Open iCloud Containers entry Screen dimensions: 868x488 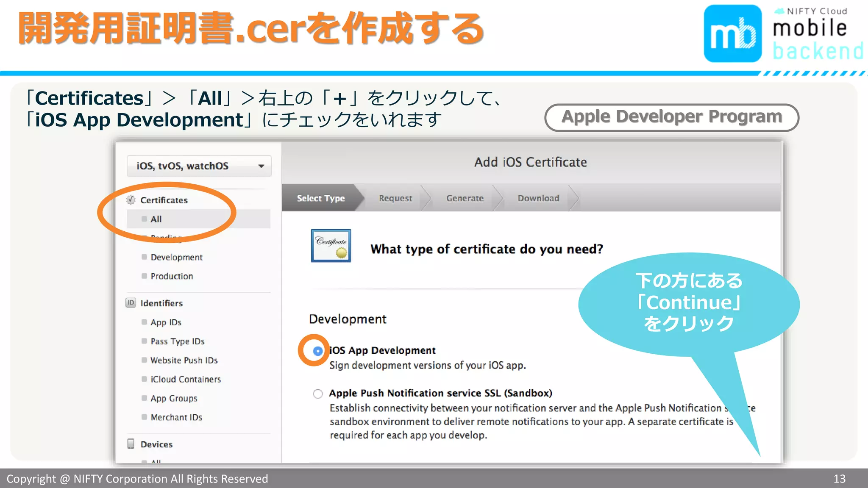[186, 380]
